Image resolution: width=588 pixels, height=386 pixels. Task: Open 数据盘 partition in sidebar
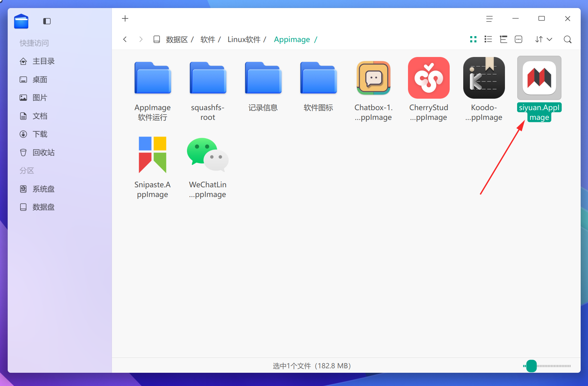coord(60,207)
